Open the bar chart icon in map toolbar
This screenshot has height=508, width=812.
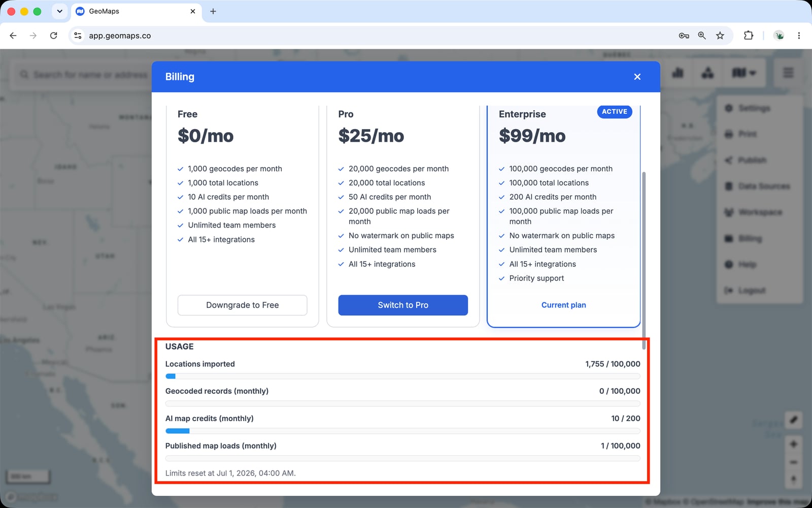tap(678, 73)
